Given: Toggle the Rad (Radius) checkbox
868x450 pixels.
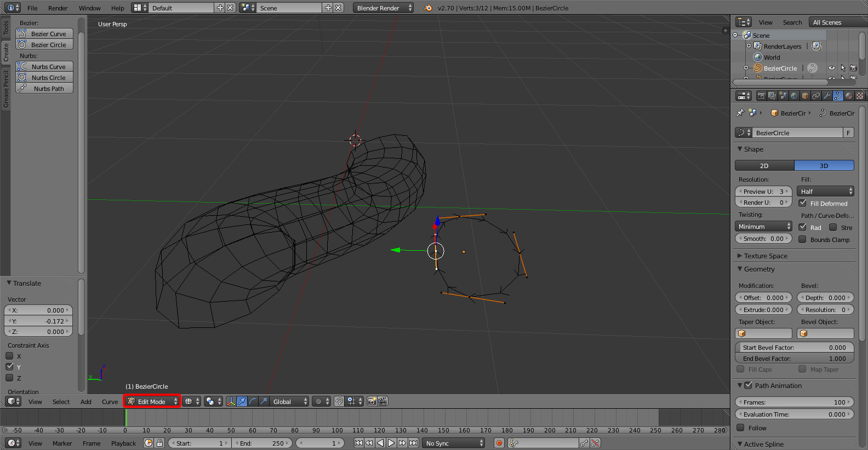Looking at the screenshot, I should 803,227.
